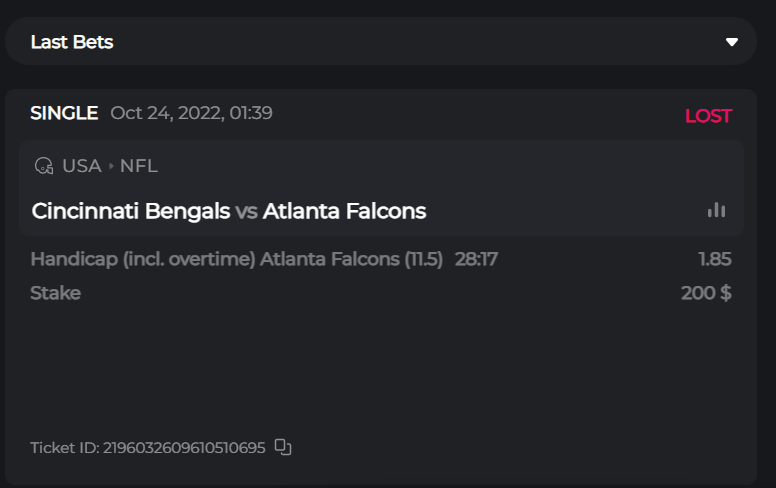
Task: Open match statistics bar chart icon
Action: tap(716, 210)
